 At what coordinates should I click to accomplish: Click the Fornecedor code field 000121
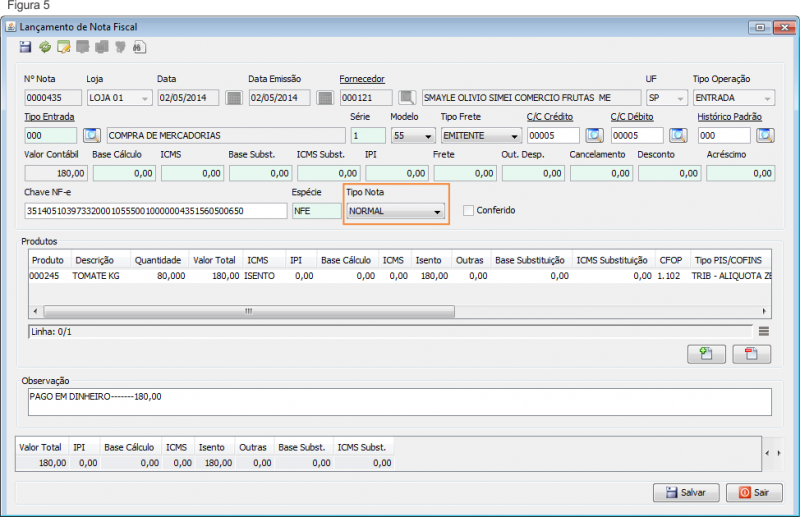366,97
